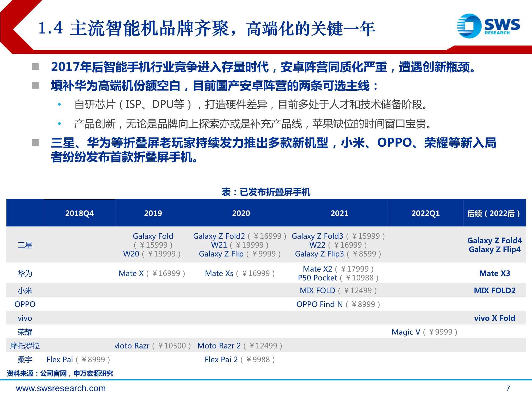Select the bullet 三星、华为等折叠屏老玩家
This screenshot has width=532, height=399.
[x=273, y=150]
